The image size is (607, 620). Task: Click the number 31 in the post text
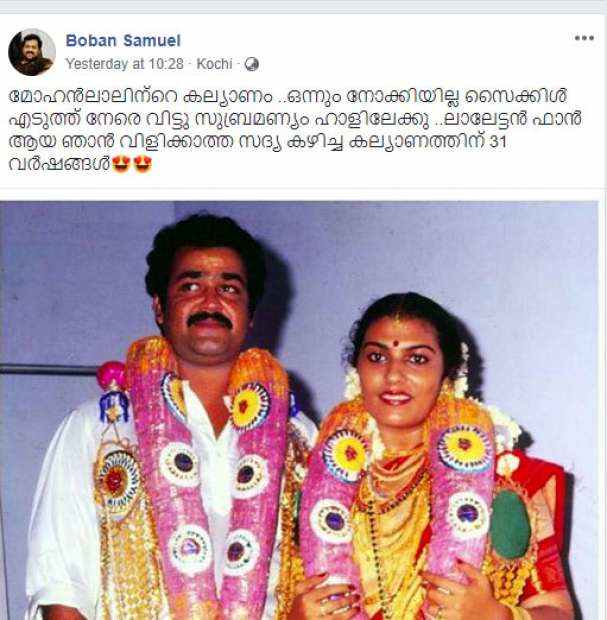point(498,142)
